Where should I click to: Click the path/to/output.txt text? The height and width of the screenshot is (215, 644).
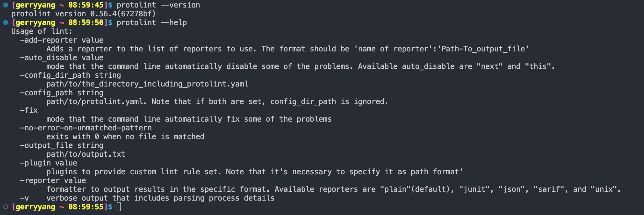86,154
